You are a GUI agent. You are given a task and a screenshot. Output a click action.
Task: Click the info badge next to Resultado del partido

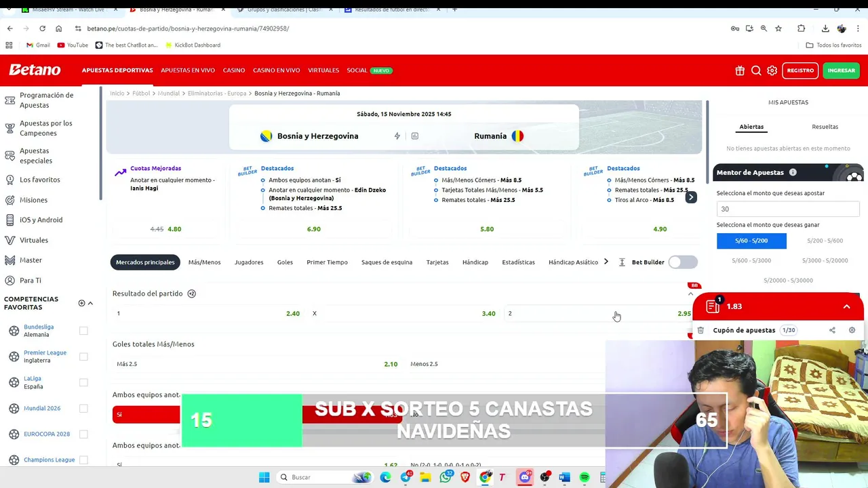[192, 293]
